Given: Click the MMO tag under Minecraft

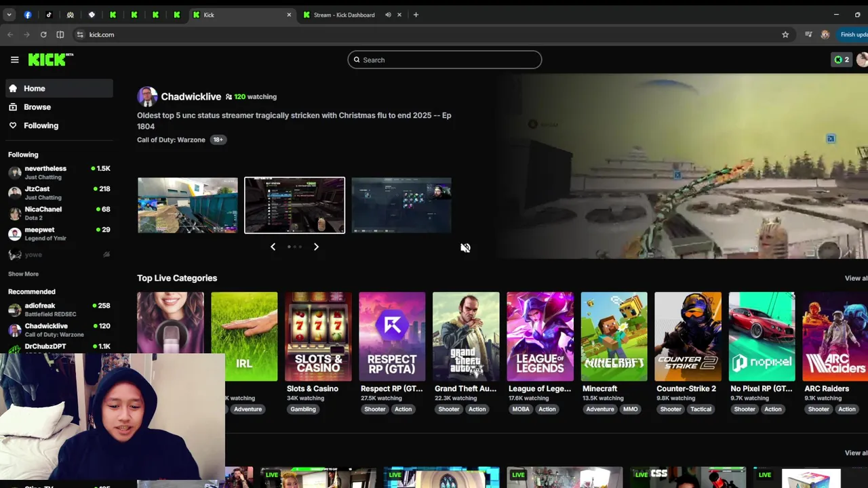Looking at the screenshot, I should 630,409.
